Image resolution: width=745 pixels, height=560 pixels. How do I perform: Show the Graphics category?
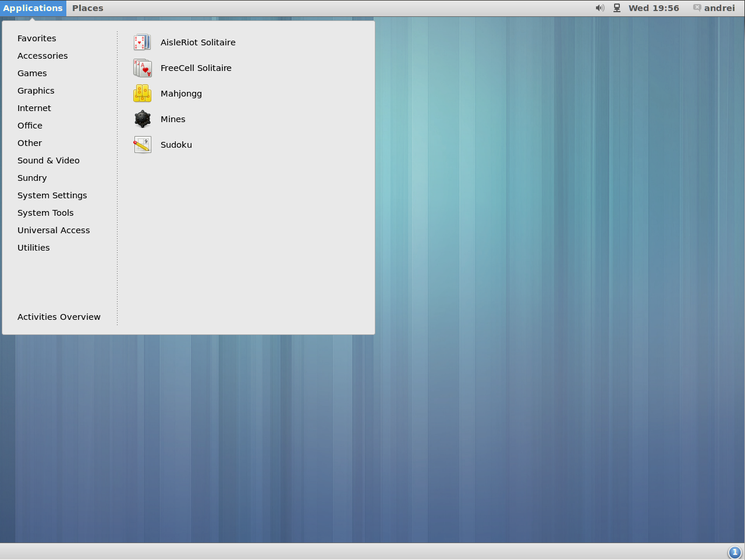tap(36, 91)
